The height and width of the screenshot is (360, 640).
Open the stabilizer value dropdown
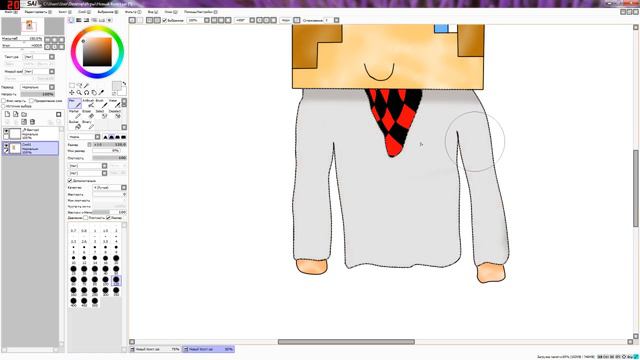[x=337, y=20]
